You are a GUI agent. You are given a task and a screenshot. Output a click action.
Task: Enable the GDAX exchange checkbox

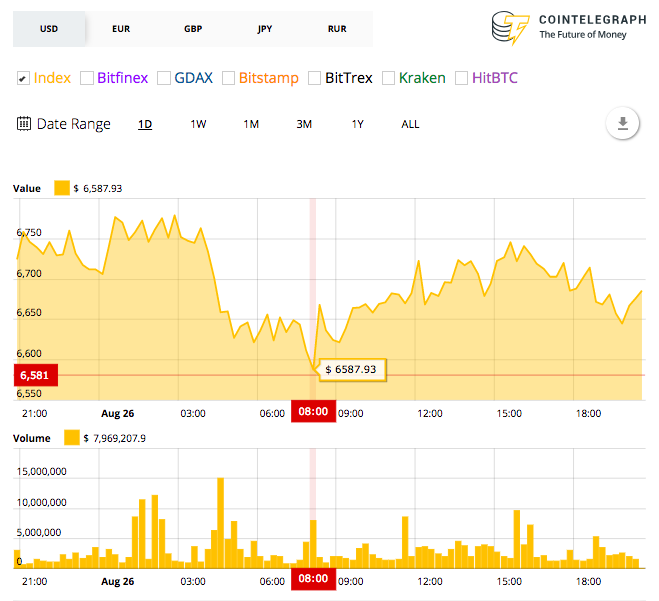pos(164,78)
